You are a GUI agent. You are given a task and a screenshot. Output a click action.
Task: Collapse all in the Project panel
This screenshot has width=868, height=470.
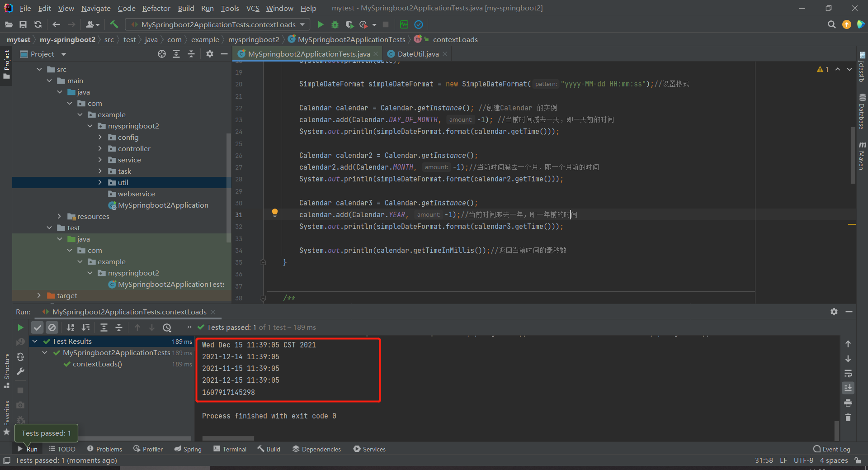pos(191,54)
